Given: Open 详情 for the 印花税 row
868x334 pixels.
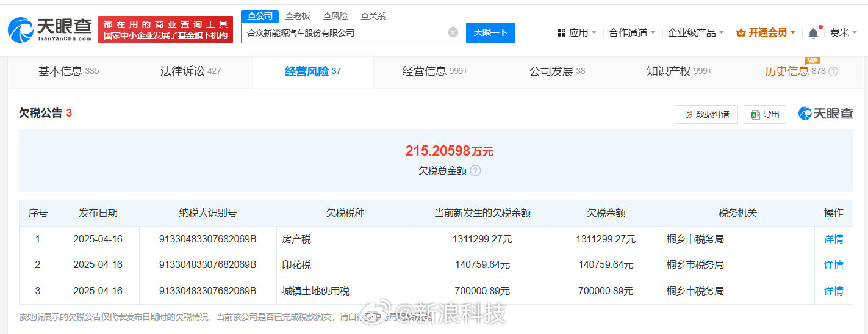Looking at the screenshot, I should 833,265.
